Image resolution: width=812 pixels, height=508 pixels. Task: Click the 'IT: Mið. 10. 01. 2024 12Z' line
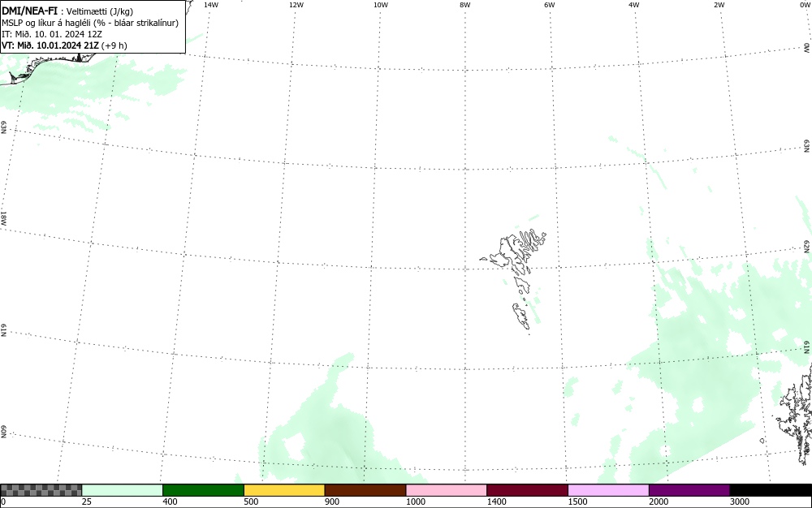[x=52, y=34]
